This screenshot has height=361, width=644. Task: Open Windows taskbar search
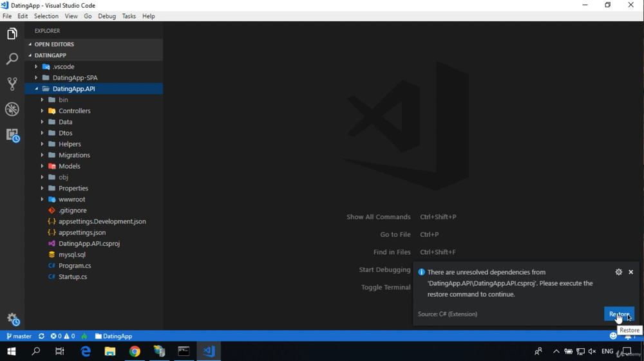point(35,351)
